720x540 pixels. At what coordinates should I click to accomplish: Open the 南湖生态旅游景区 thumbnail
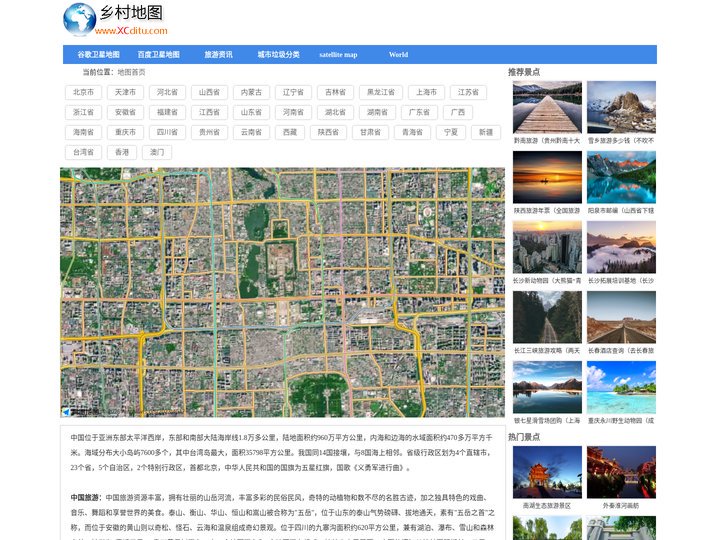[547, 472]
